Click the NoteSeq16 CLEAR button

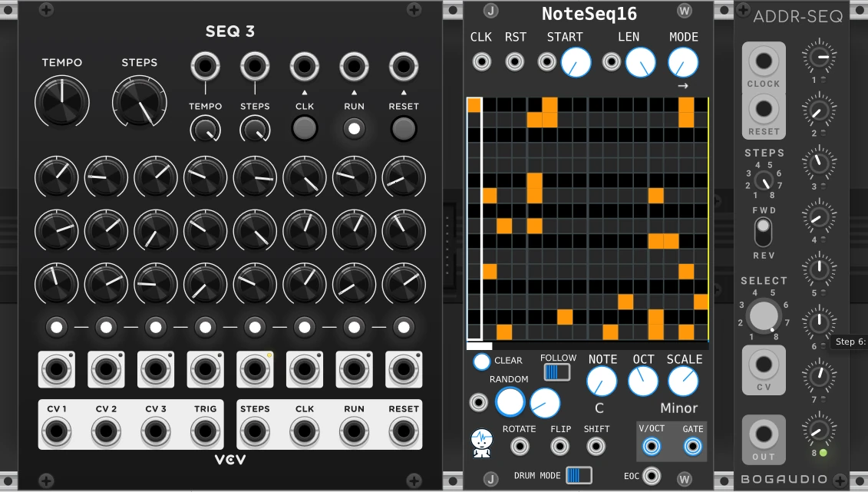(482, 362)
